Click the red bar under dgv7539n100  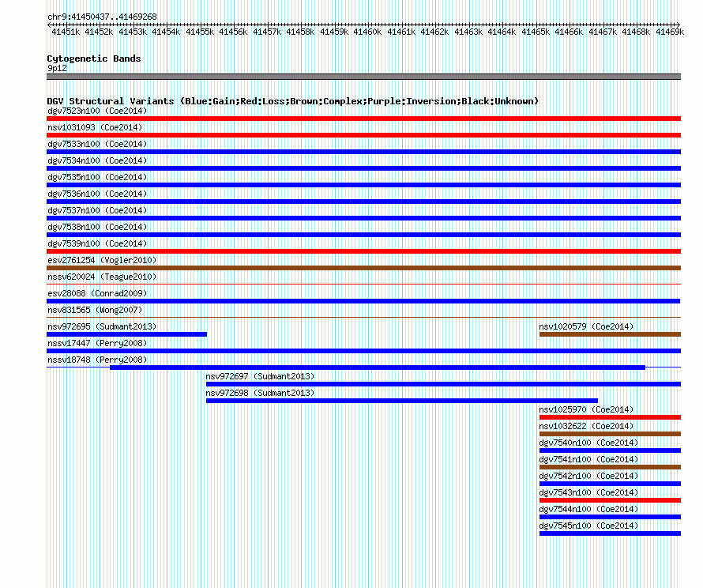click(363, 251)
